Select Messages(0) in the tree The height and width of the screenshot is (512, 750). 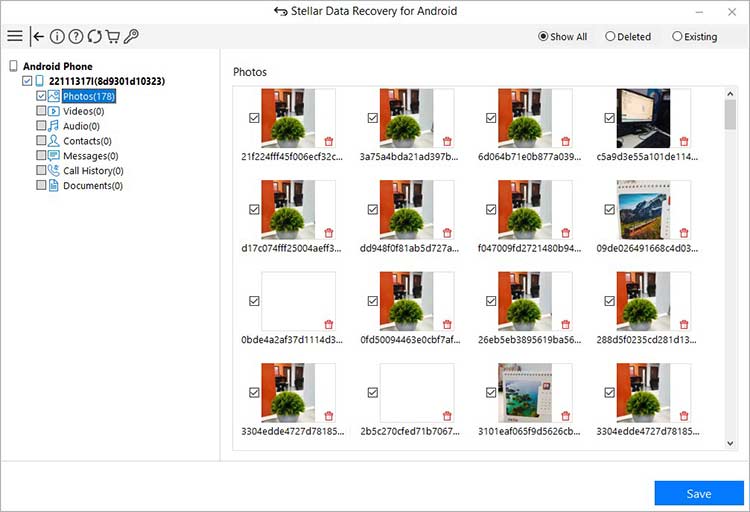[90, 156]
